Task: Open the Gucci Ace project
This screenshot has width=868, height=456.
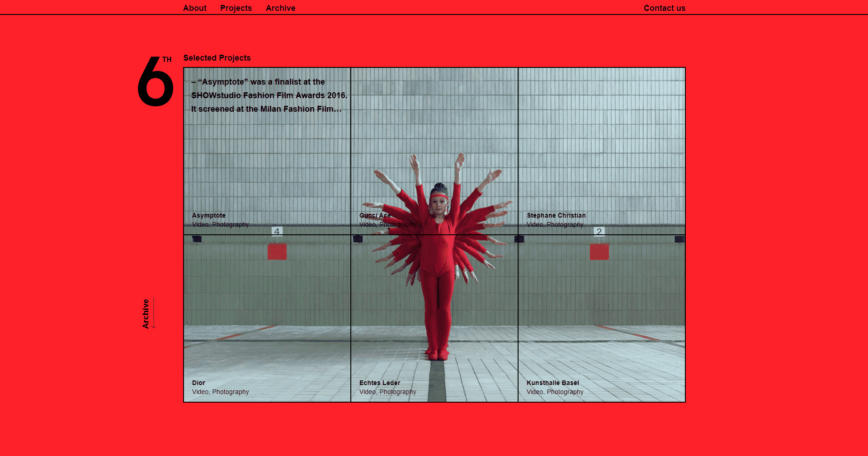Action: click(x=375, y=215)
